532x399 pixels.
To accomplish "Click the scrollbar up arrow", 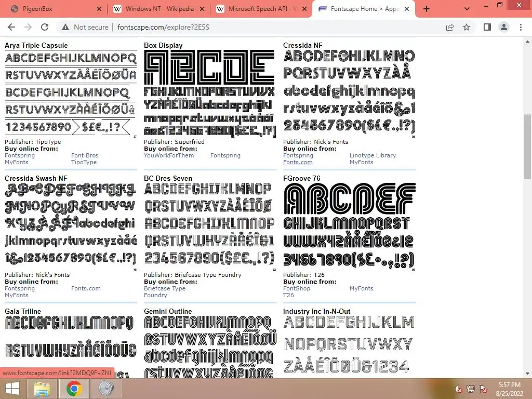I will click(x=527, y=42).
